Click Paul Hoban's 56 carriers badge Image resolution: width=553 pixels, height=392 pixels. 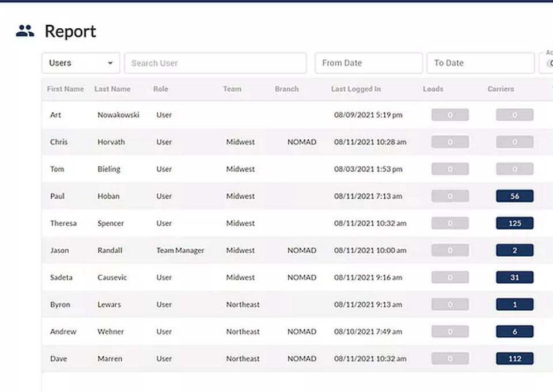tap(514, 196)
